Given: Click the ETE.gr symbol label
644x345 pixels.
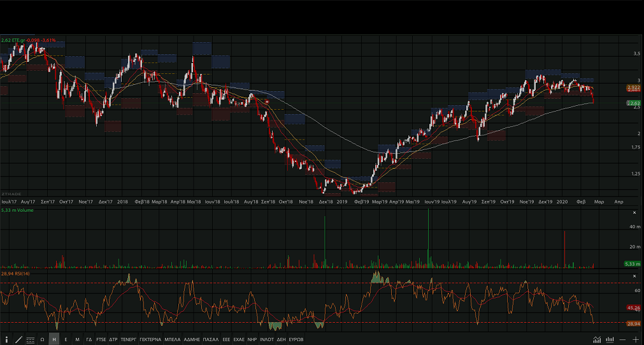Looking at the screenshot, I should click(x=18, y=40).
